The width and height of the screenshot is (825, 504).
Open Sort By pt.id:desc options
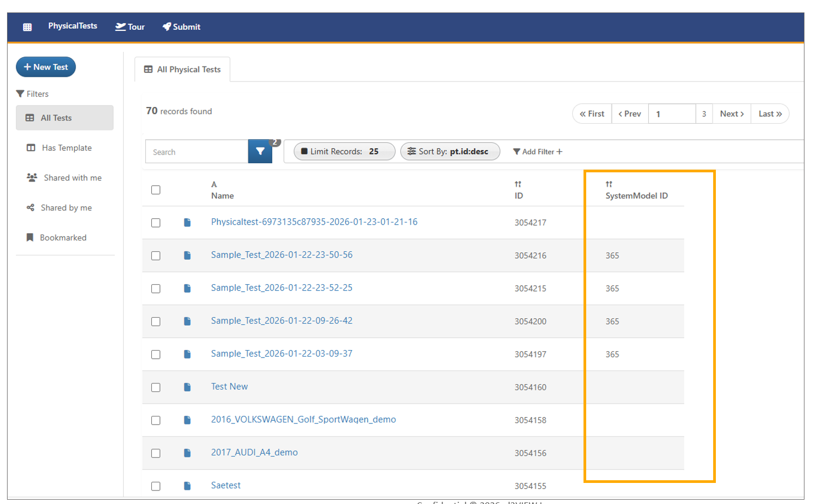tap(450, 152)
